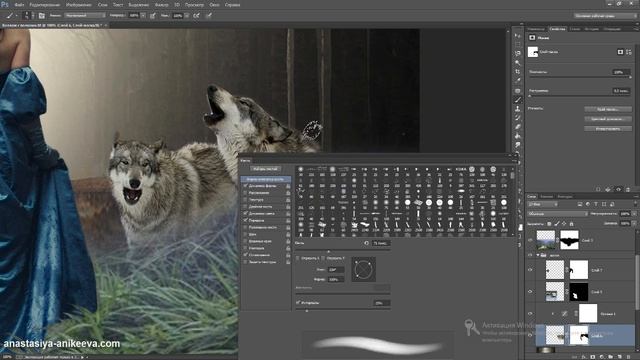Open the Редактирование menu

(44, 5)
